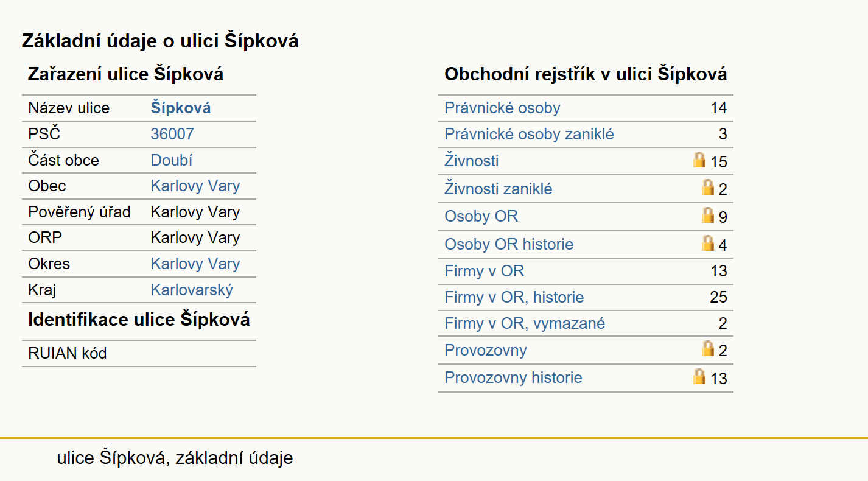Image resolution: width=868 pixels, height=481 pixels.
Task: Open postal code 36007 link
Action: 172,134
